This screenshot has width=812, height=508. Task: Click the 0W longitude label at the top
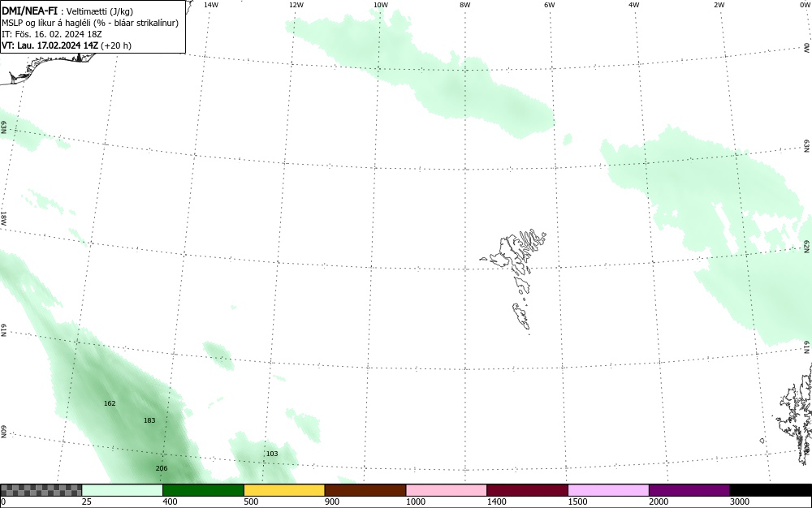pyautogui.click(x=804, y=5)
